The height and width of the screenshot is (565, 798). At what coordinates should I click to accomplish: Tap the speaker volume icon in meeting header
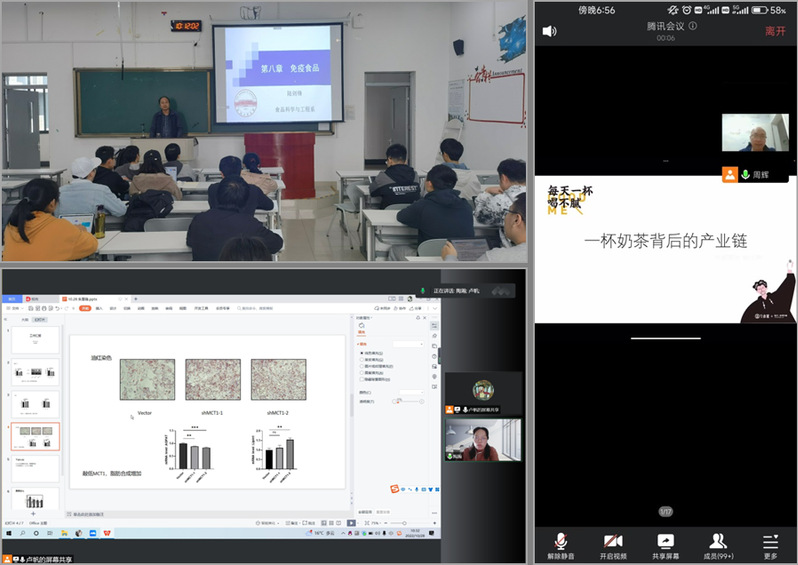(x=549, y=31)
